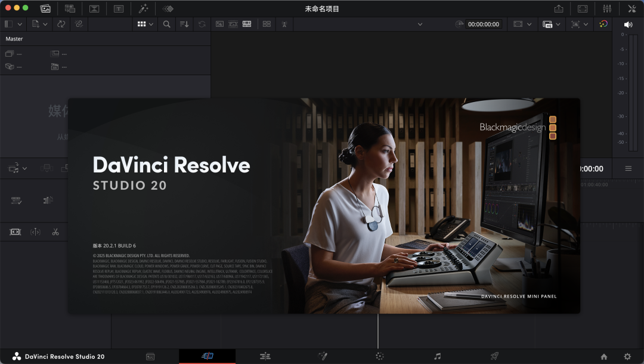Switch to the Deliver rocket page
Image resolution: width=644 pixels, height=364 pixels.
point(494,356)
